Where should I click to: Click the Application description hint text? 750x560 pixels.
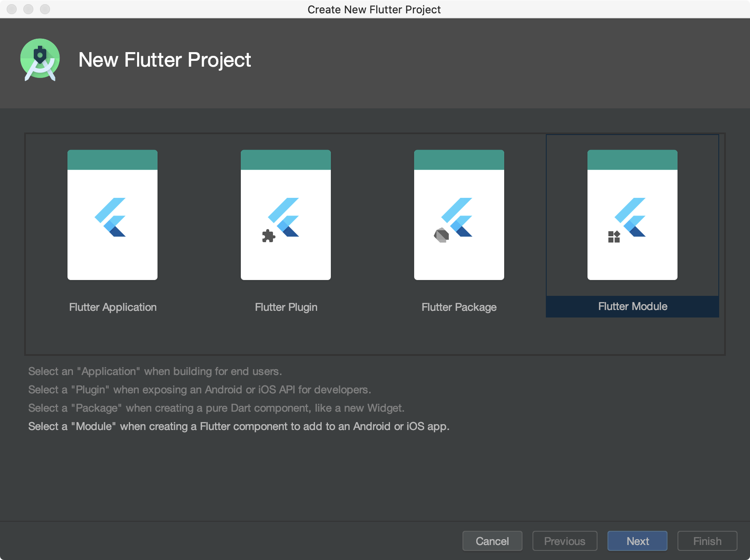[155, 371]
